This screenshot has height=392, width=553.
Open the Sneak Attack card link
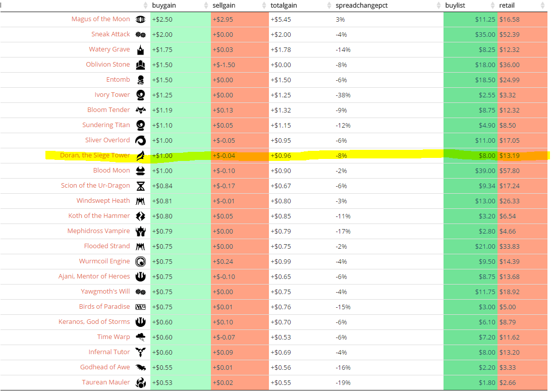coord(110,34)
